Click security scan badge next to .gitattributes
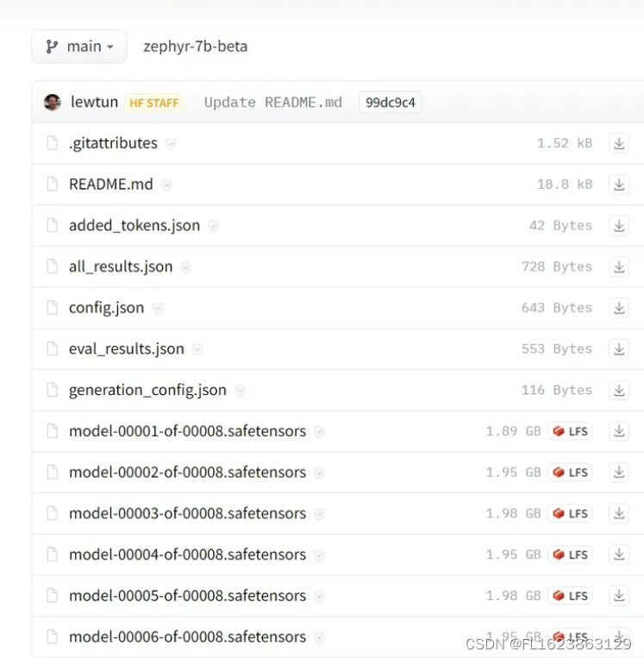The image size is (644, 658). pos(171,144)
